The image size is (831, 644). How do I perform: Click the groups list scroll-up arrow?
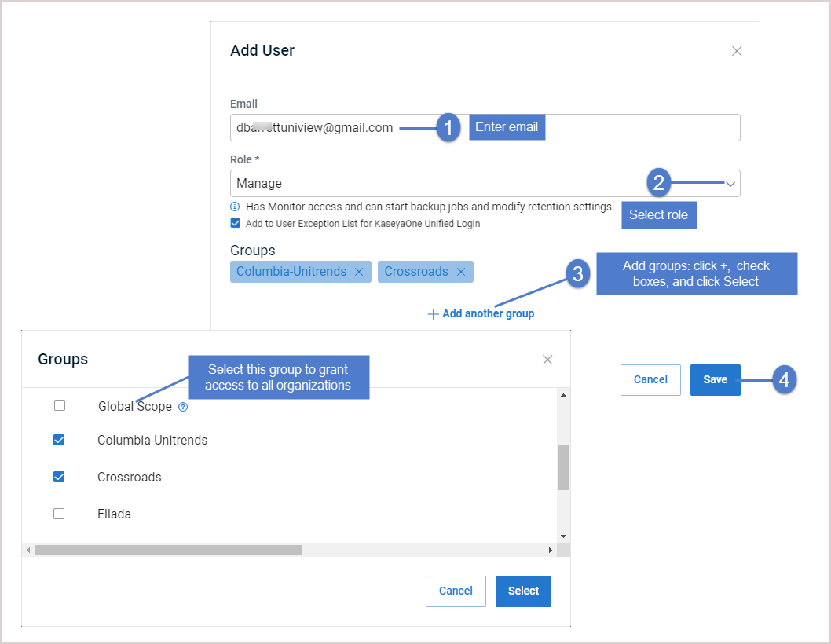[x=563, y=395]
